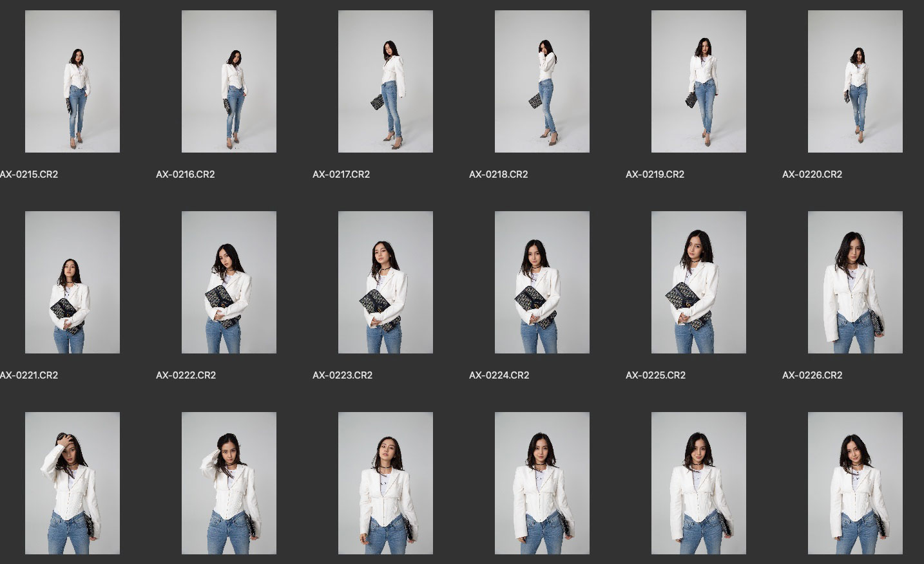Select the AX-0221.CR2 portrait thumbnail
Viewport: 924px width, 564px height.
click(x=72, y=282)
